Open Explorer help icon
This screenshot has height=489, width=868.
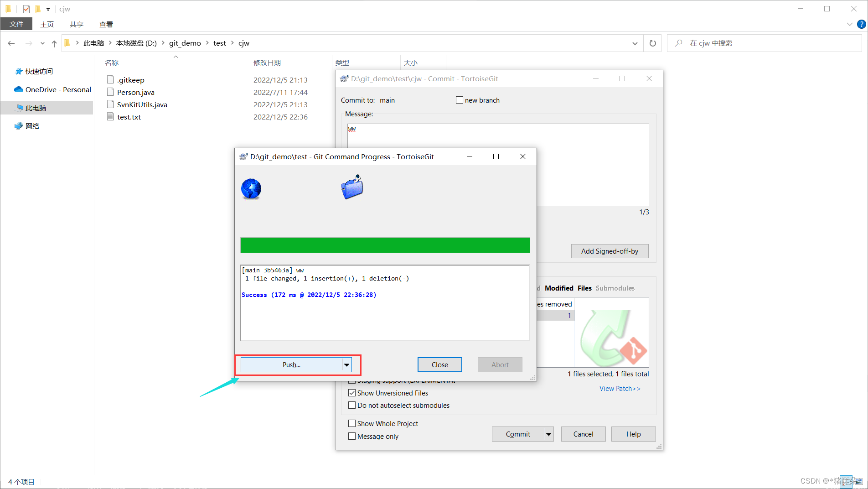tap(861, 24)
